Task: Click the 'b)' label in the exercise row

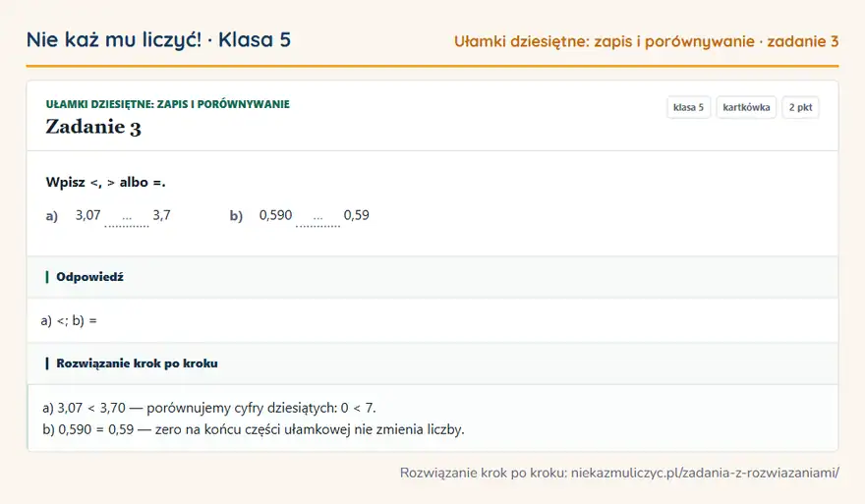Action: [x=236, y=215]
